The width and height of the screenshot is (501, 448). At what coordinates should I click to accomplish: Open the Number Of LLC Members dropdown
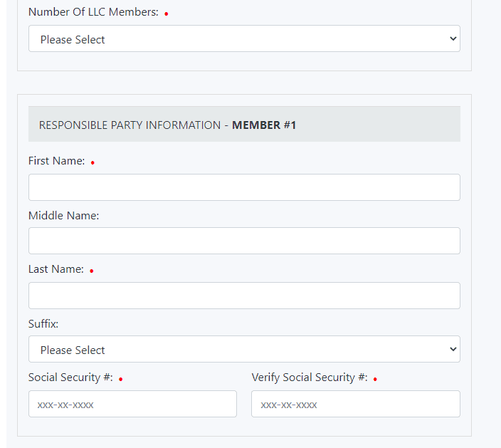pyautogui.click(x=244, y=39)
